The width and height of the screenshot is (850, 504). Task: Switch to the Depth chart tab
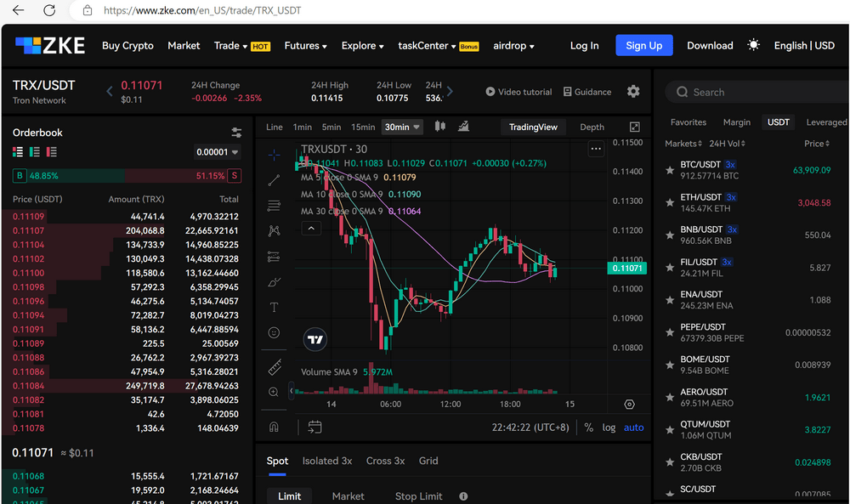(592, 127)
